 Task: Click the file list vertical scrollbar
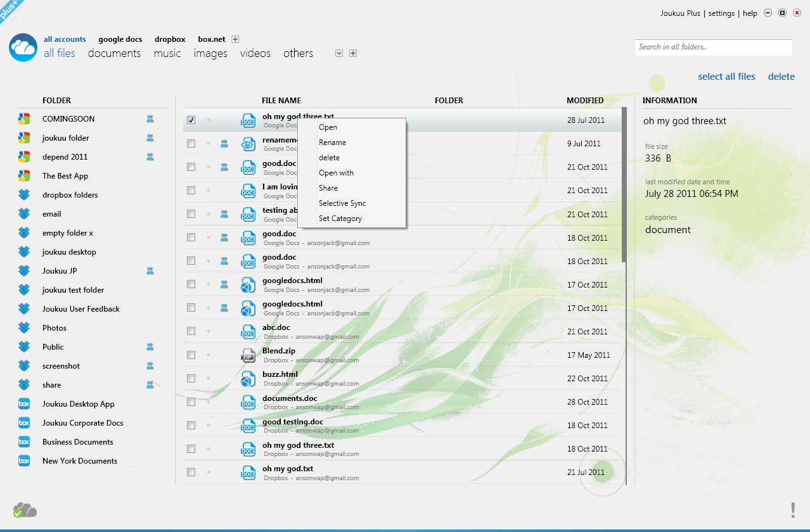[624, 185]
